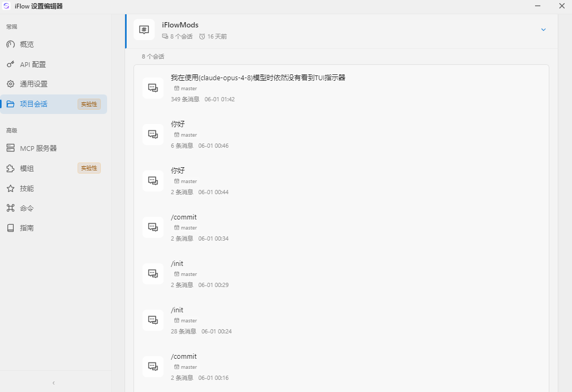
Task: Click branch icon beside master in 349 条消息 conversation
Action: (x=177, y=88)
